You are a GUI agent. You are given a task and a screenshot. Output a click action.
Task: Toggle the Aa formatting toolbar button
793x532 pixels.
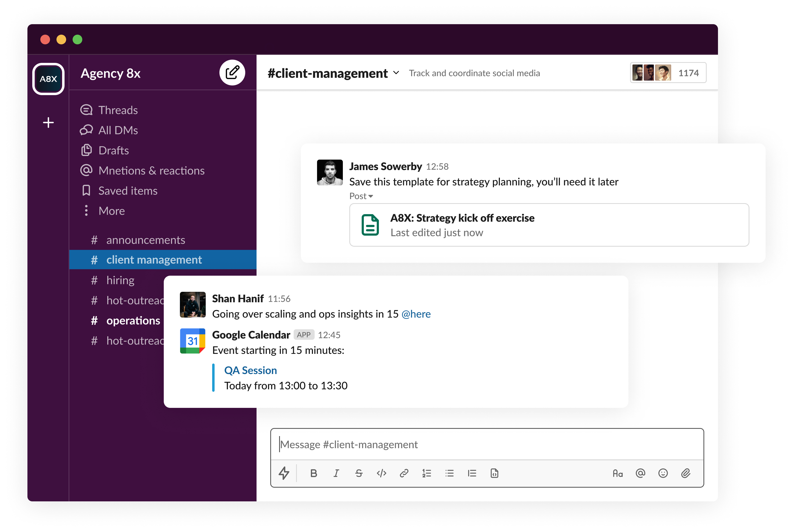coord(617,473)
